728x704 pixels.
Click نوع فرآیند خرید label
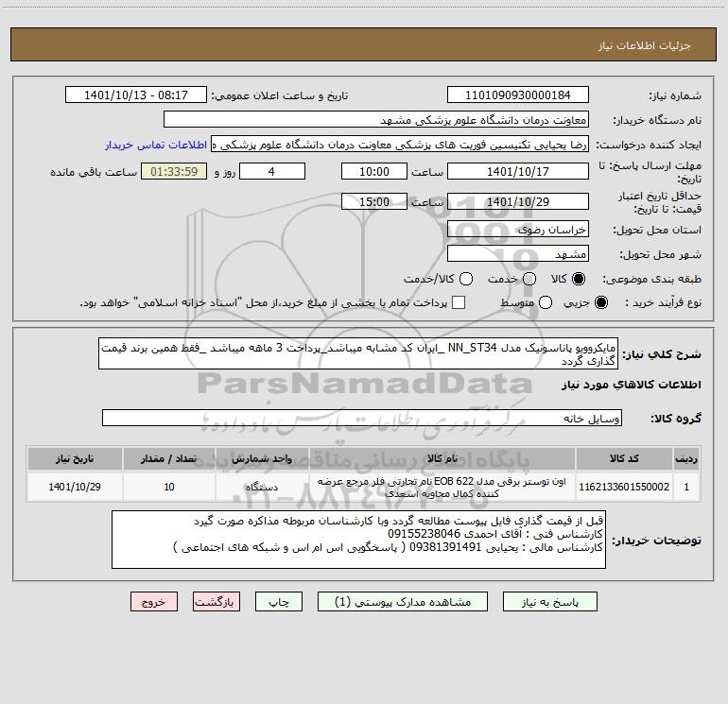(x=663, y=302)
